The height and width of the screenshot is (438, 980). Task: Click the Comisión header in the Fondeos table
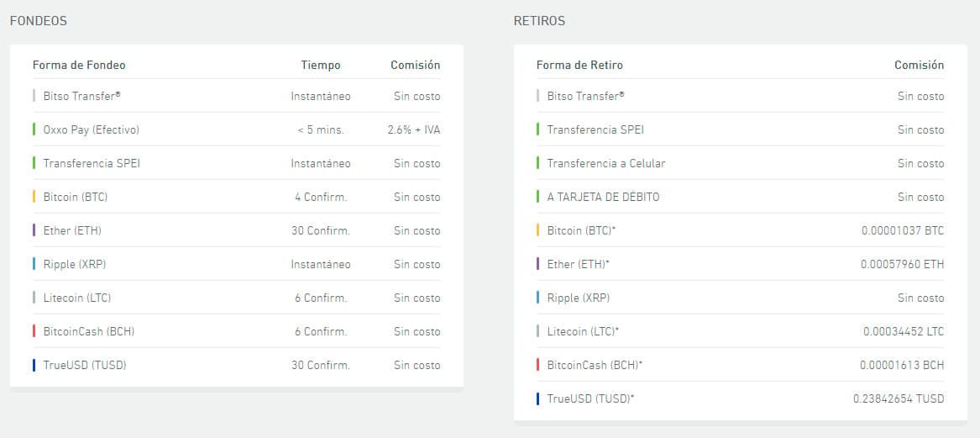[415, 65]
